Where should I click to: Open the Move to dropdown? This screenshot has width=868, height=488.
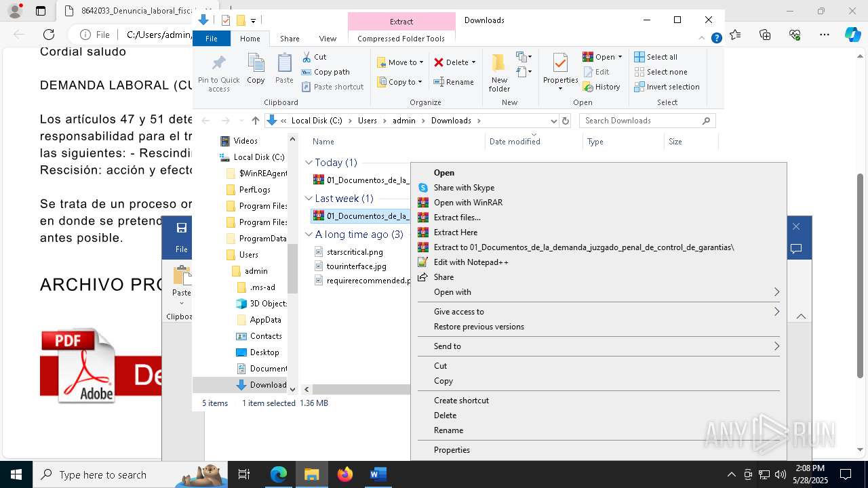(401, 62)
